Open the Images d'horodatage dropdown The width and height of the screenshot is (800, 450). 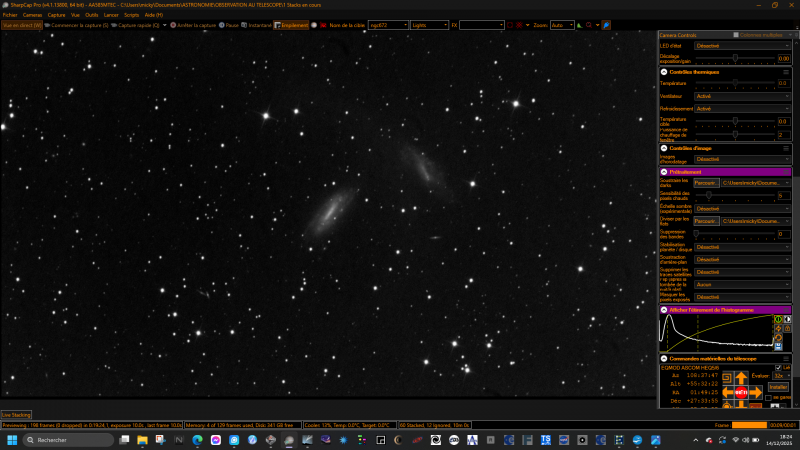coord(742,159)
